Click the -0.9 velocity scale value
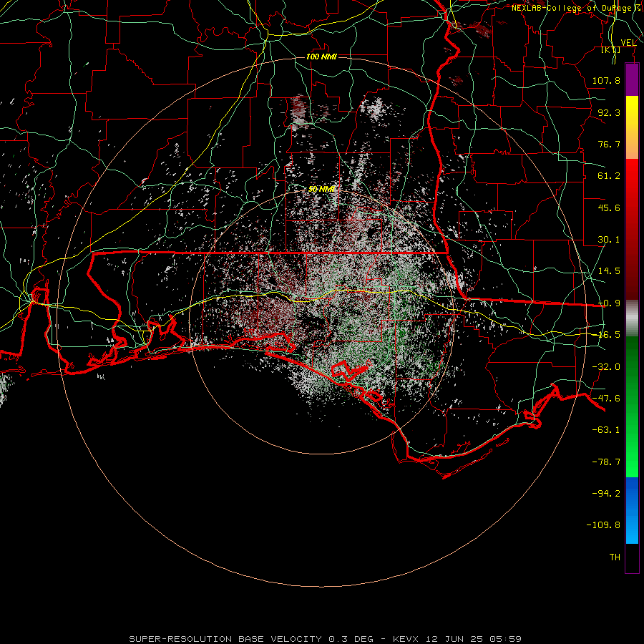Screen dimensions: 644x644 pyautogui.click(x=609, y=303)
